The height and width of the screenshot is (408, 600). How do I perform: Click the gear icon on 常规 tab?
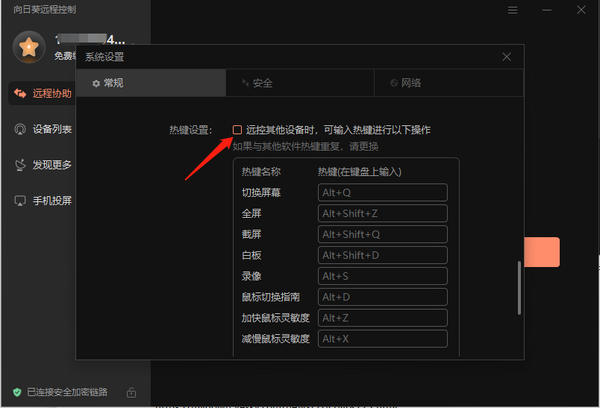[x=96, y=83]
